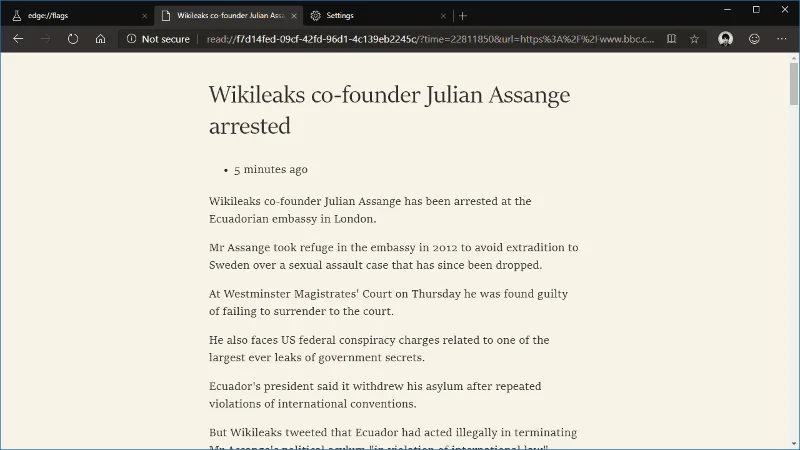Click the address bar URL field
Screen dimensions: 800x450
click(x=430, y=39)
